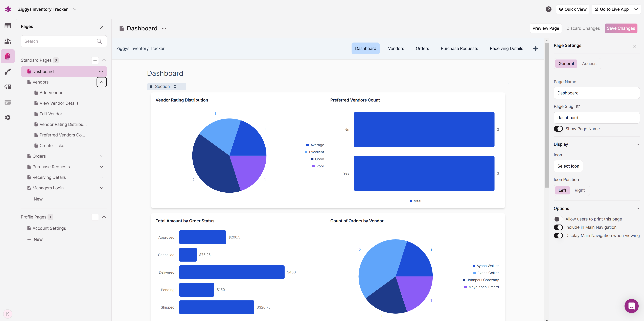Click the search magnifier icon

[99, 41]
